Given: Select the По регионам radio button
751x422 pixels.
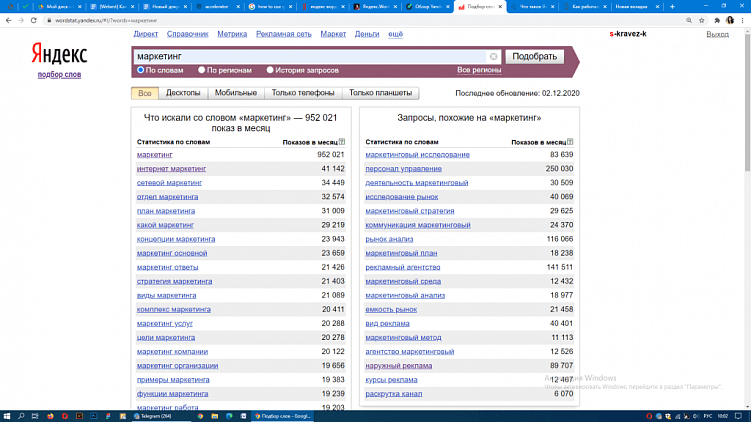Looking at the screenshot, I should 202,70.
